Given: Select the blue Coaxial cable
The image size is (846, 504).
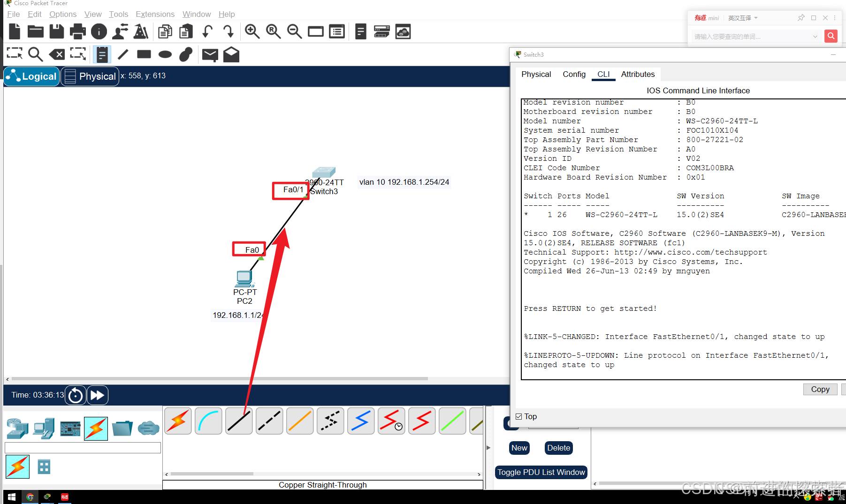Looking at the screenshot, I should coord(361,421).
